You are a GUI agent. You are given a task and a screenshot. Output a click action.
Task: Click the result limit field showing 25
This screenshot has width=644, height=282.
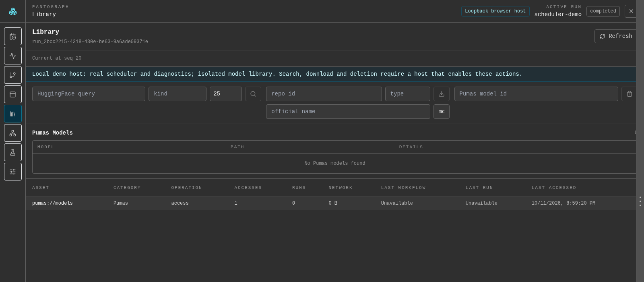pyautogui.click(x=226, y=94)
